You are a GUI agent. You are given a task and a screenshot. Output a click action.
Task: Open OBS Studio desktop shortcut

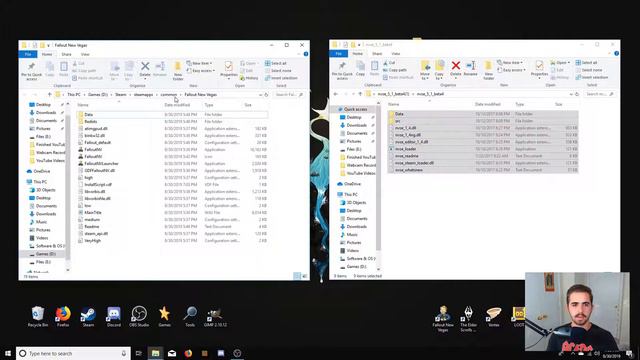[x=139, y=317]
